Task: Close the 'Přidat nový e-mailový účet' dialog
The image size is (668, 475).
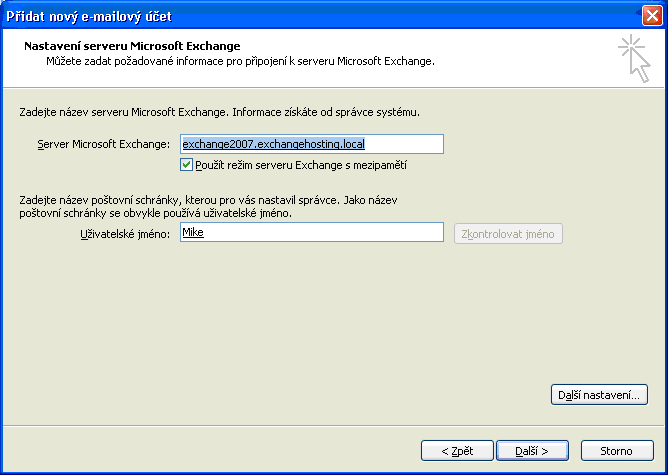Action: tap(652, 16)
